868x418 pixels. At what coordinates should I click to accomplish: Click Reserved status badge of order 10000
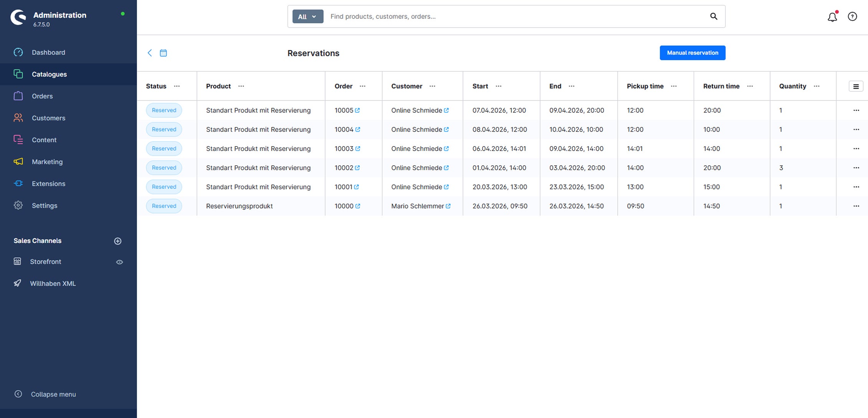pyautogui.click(x=164, y=206)
